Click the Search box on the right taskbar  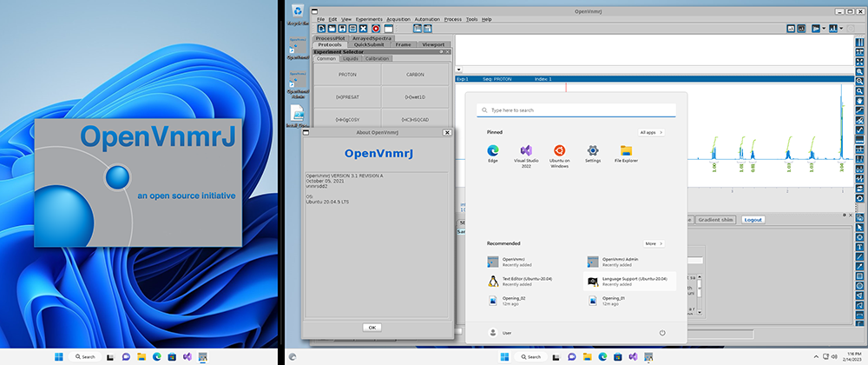[x=532, y=356]
